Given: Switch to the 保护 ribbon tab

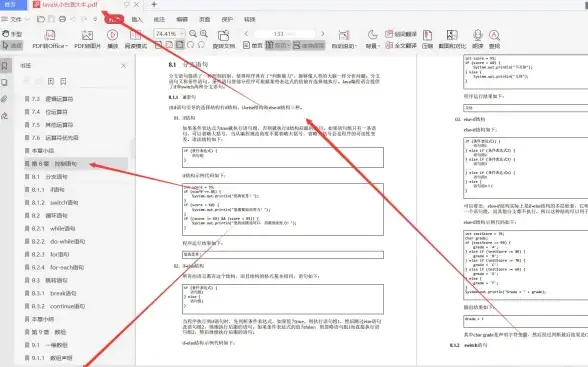Looking at the screenshot, I should [227, 19].
